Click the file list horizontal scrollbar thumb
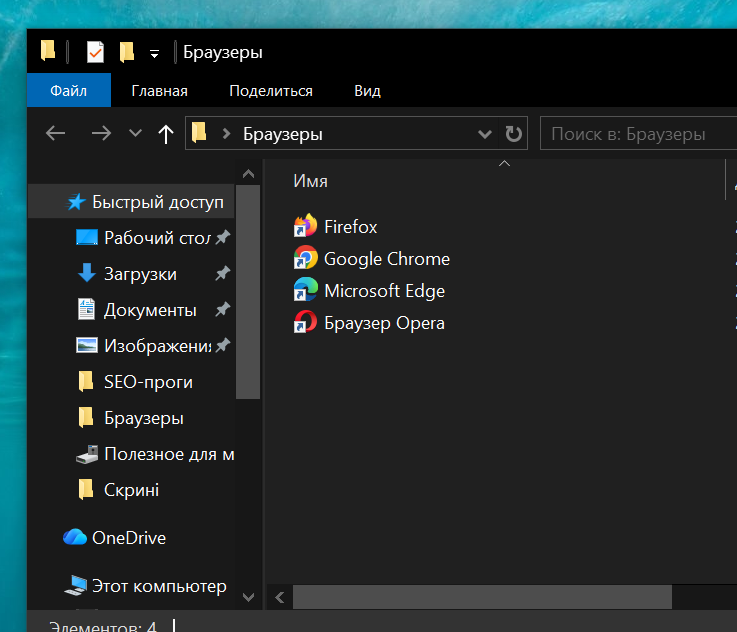This screenshot has width=737, height=632. (x=482, y=597)
